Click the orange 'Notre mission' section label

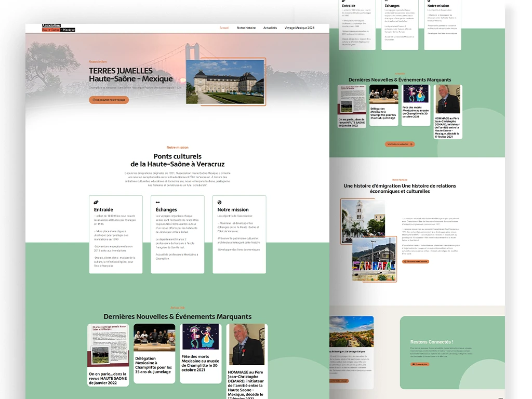click(x=178, y=147)
